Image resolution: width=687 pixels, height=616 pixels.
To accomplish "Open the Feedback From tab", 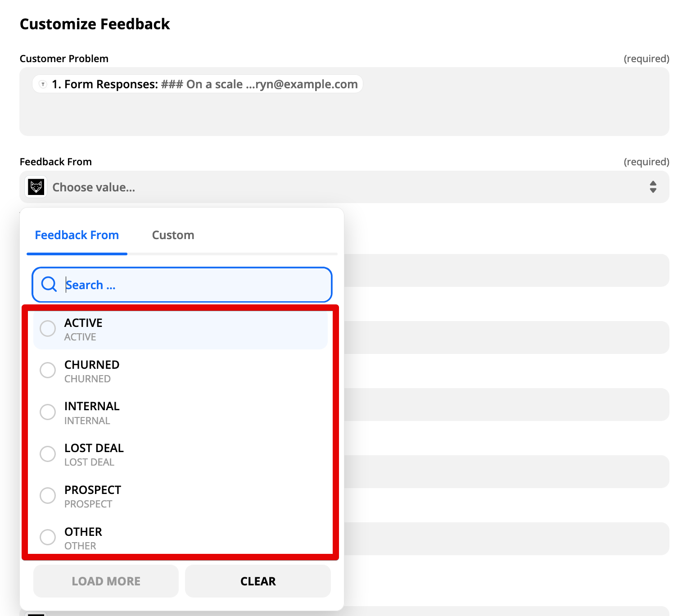I will [77, 235].
